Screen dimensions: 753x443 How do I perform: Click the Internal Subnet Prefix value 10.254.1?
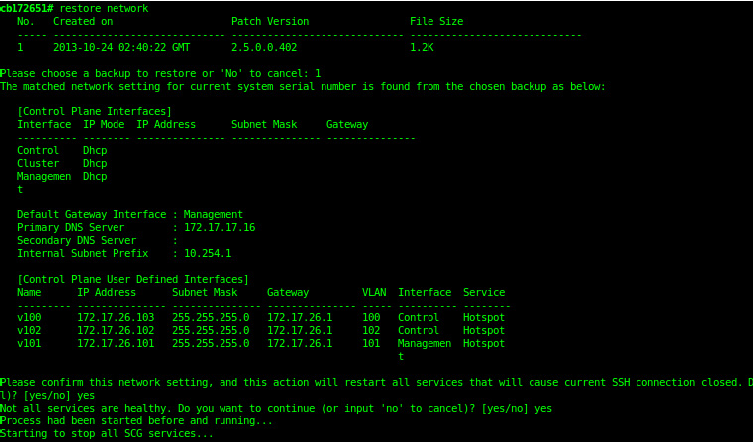coord(207,253)
